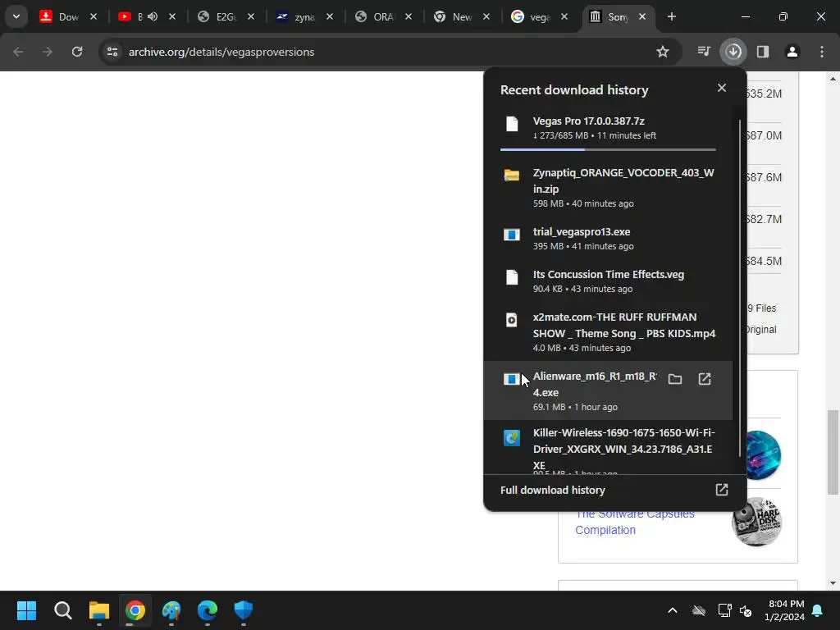Open the 8:04 PM clock and calendar
Viewport: 840px width, 630px height.
coord(785,610)
